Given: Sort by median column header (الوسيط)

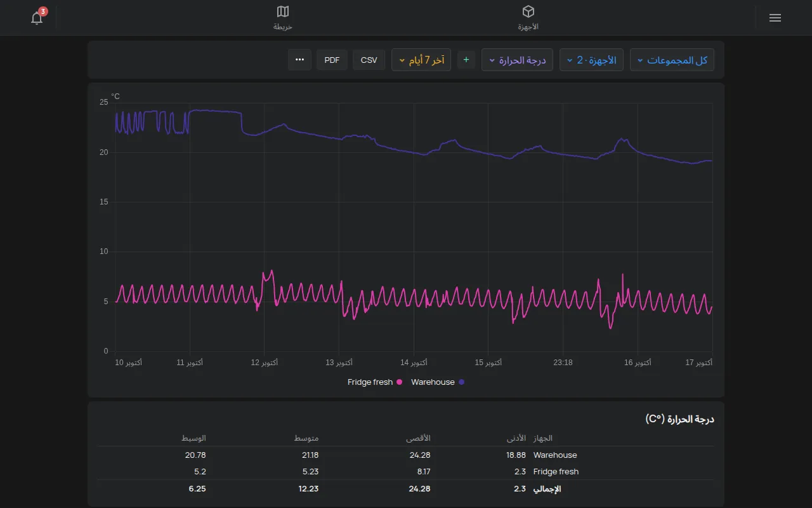Looking at the screenshot, I should (x=193, y=438).
